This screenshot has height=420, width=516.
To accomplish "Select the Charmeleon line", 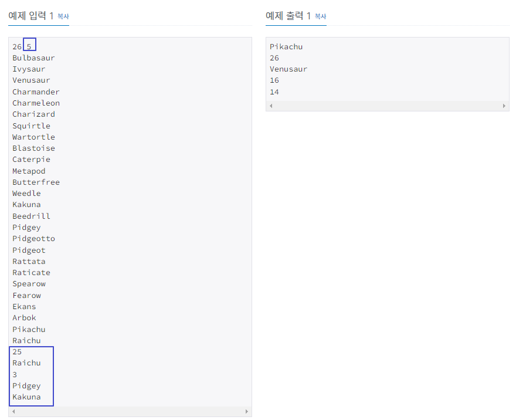I will [36, 103].
